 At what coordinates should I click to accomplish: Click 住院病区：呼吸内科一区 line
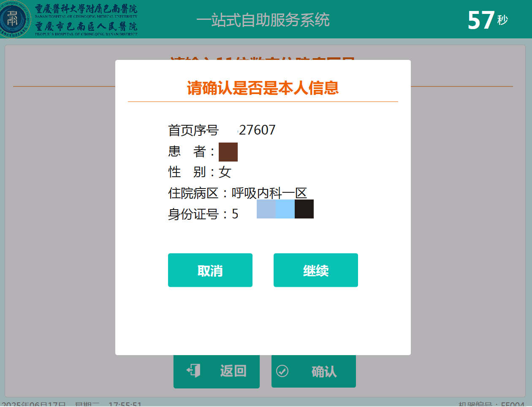(x=238, y=193)
